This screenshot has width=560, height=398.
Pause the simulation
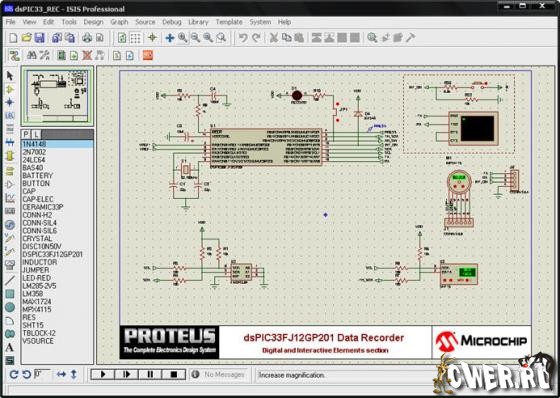[x=150, y=374]
